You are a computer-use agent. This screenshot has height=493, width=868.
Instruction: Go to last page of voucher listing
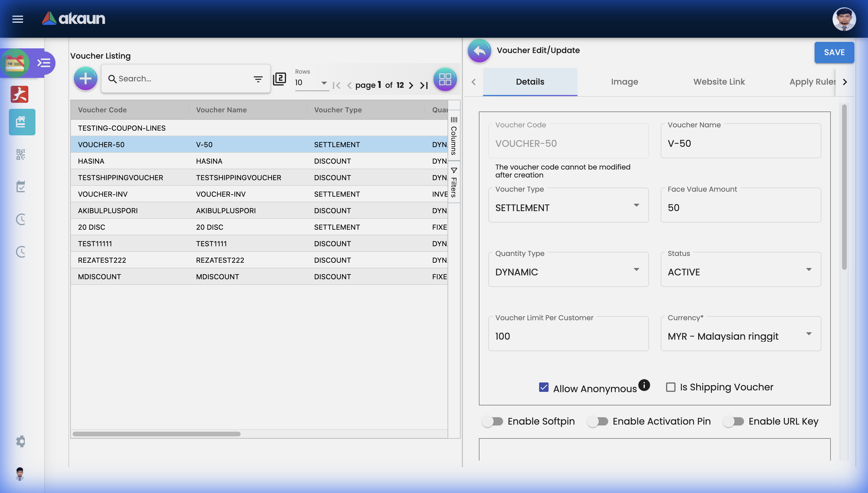click(424, 85)
